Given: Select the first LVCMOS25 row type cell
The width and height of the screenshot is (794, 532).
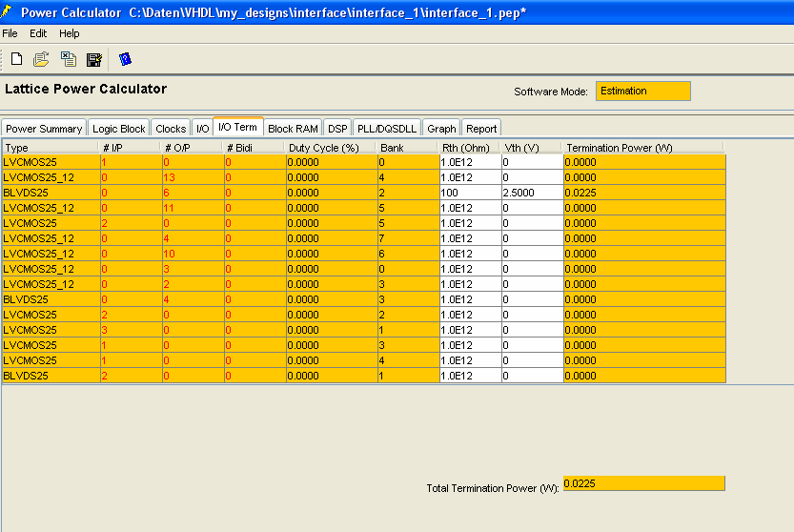Looking at the screenshot, I should [x=51, y=162].
